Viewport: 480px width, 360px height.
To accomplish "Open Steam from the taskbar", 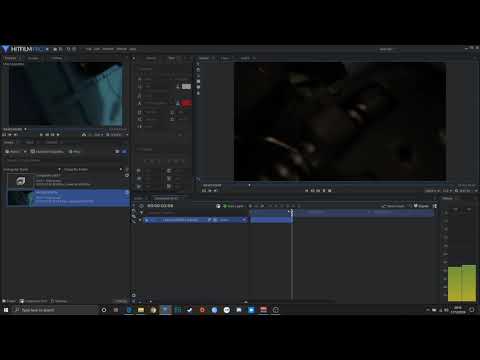I will point(190,310).
